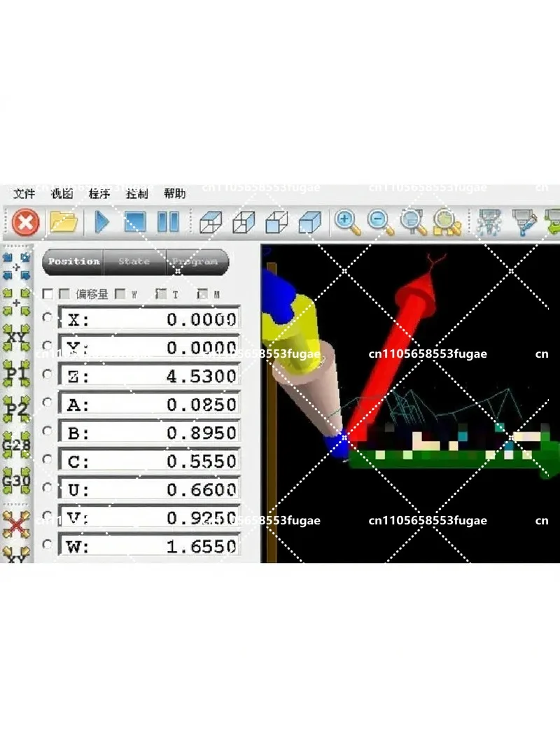Viewport: 560px width, 747px height.
Task: Select the C axis radio button
Action: [x=47, y=459]
